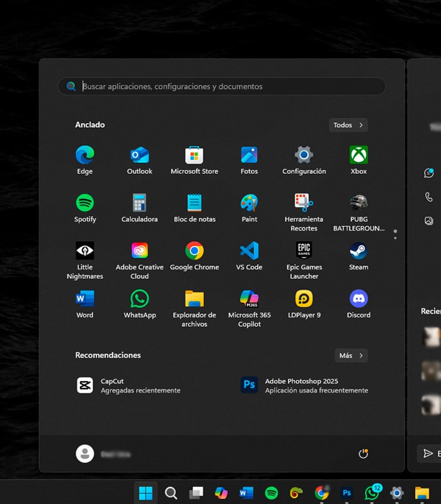Launch Adobe Creative Cloud
The height and width of the screenshot is (504, 441).
click(139, 260)
